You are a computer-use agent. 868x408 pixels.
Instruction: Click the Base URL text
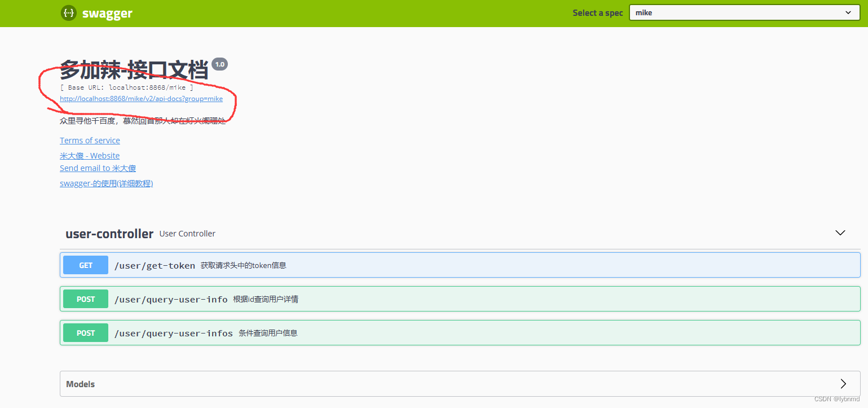126,87
